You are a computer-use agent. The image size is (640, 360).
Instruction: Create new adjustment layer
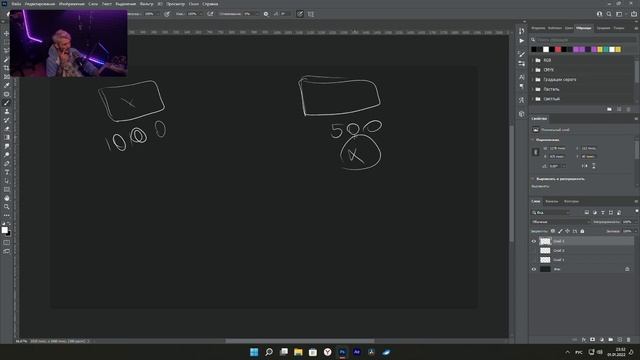[602, 340]
